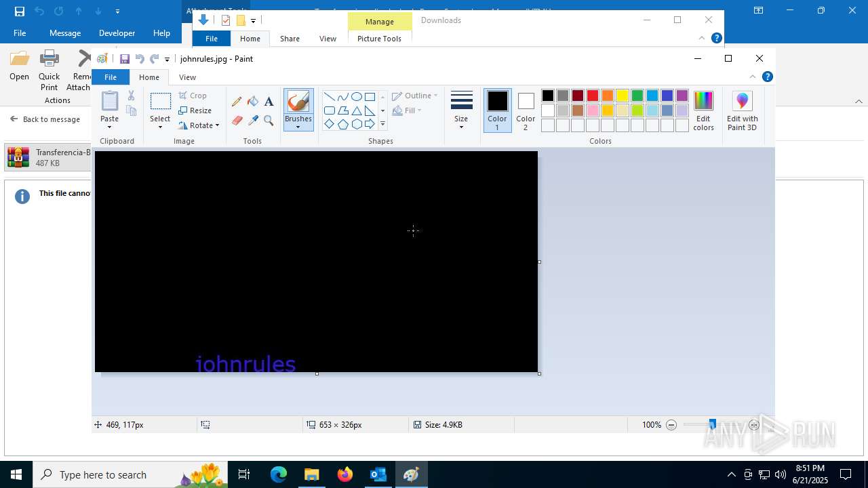Pick the Rounded rectangle shape

pyautogui.click(x=329, y=110)
